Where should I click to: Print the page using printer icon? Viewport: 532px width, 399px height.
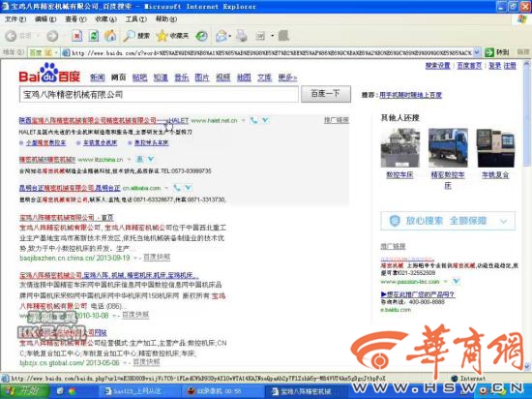pos(242,36)
